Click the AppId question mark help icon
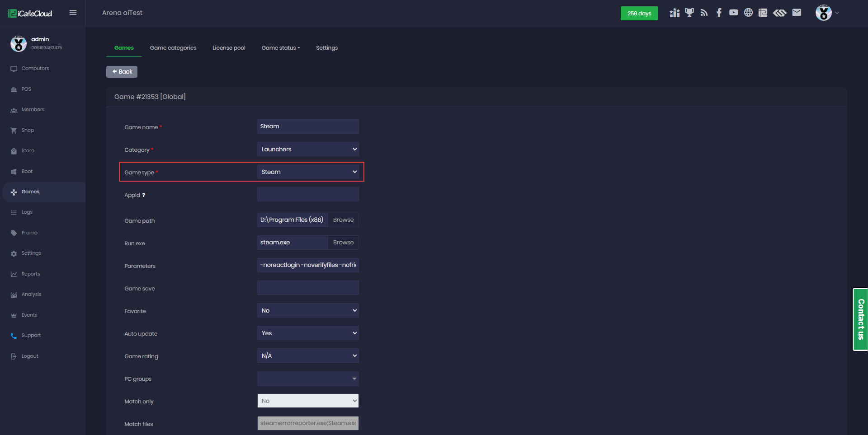The width and height of the screenshot is (868, 435). [144, 195]
